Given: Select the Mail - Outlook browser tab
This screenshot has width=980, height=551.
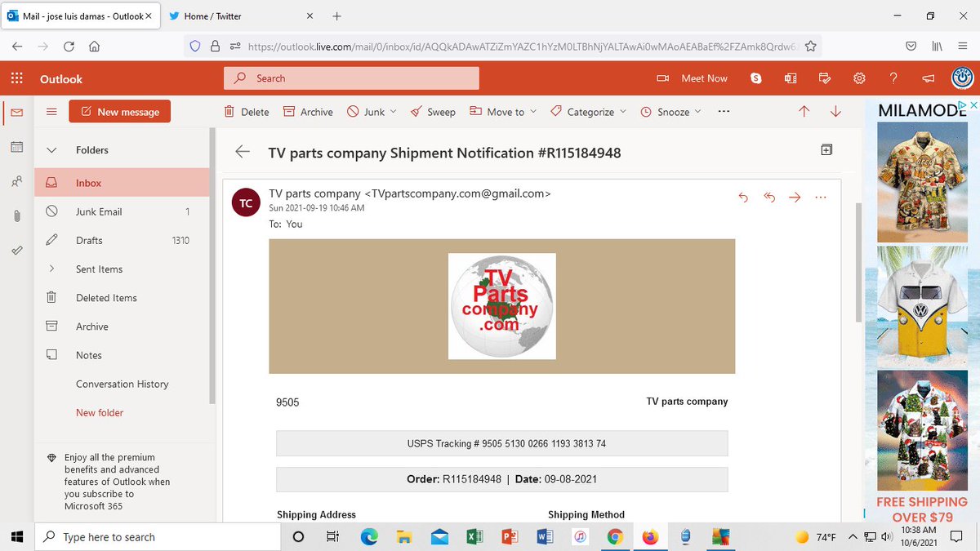Looking at the screenshot, I should 79,16.
